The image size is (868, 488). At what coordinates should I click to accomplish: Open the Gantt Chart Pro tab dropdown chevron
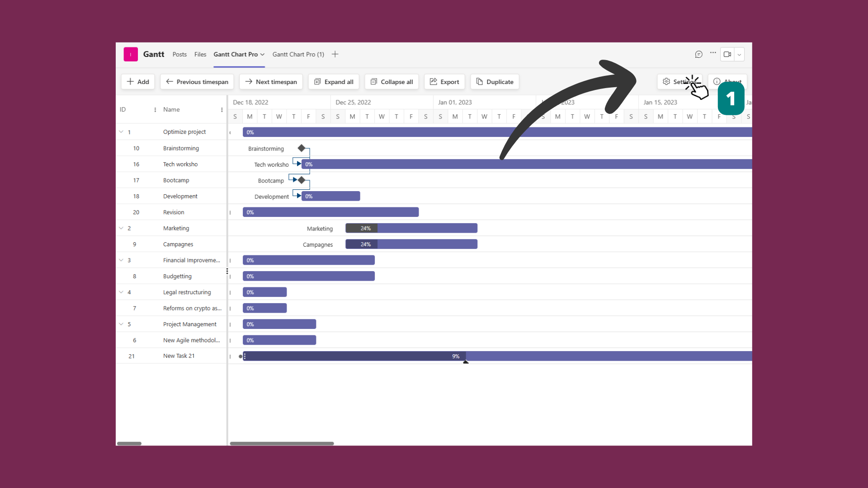click(x=263, y=55)
